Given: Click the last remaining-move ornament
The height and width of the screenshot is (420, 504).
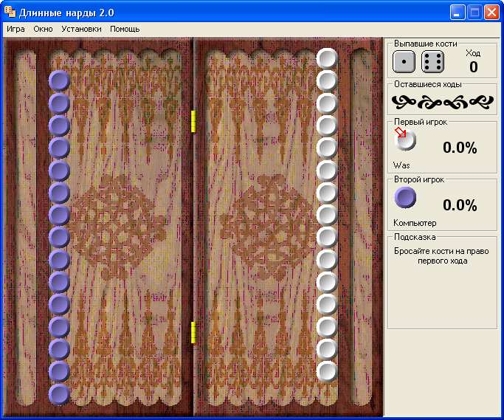Looking at the screenshot, I should point(482,102).
